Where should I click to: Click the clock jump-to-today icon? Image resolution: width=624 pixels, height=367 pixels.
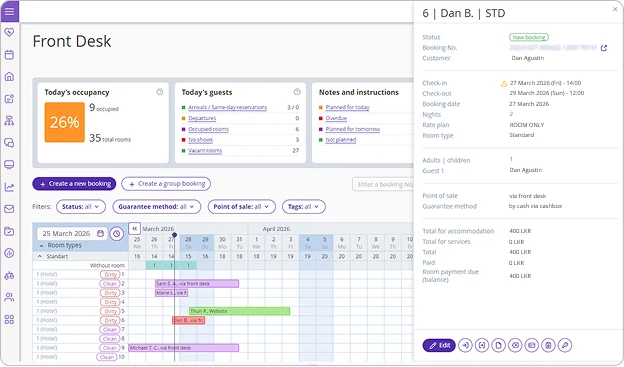click(117, 234)
